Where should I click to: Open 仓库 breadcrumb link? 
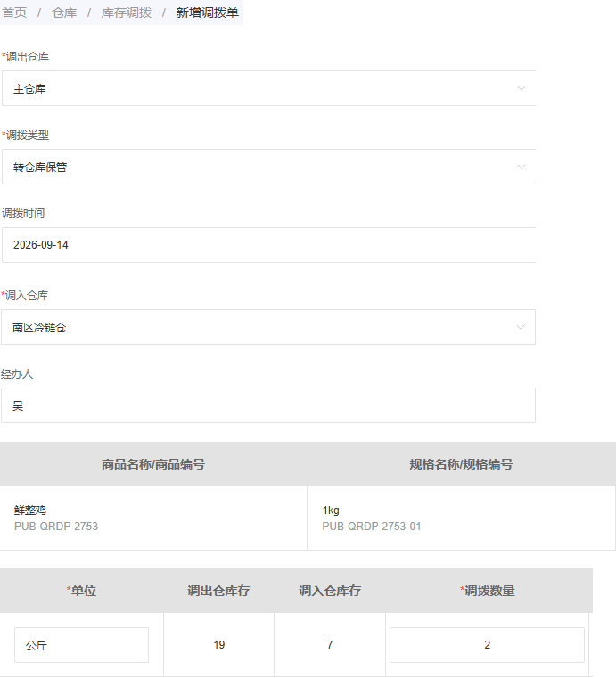[x=64, y=12]
